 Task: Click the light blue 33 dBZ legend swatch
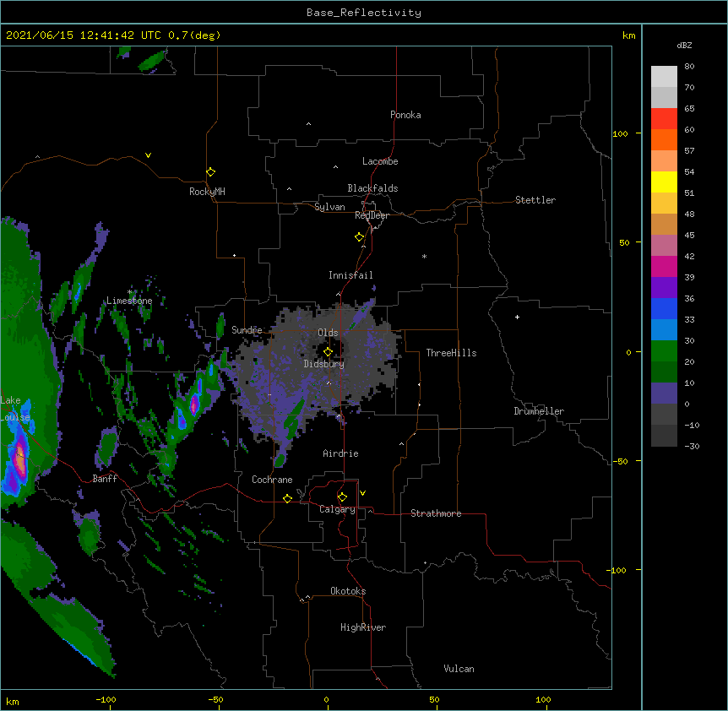coord(664,329)
